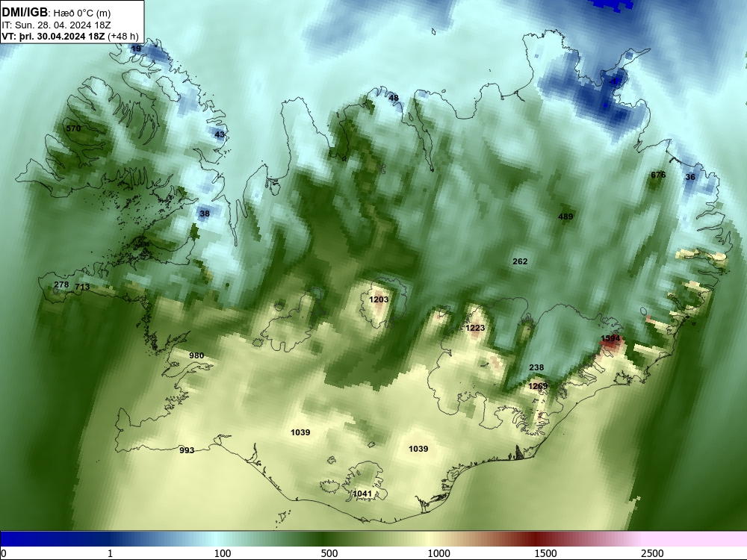Select the 489 value label
The height and width of the screenshot is (560, 747).
pos(565,217)
